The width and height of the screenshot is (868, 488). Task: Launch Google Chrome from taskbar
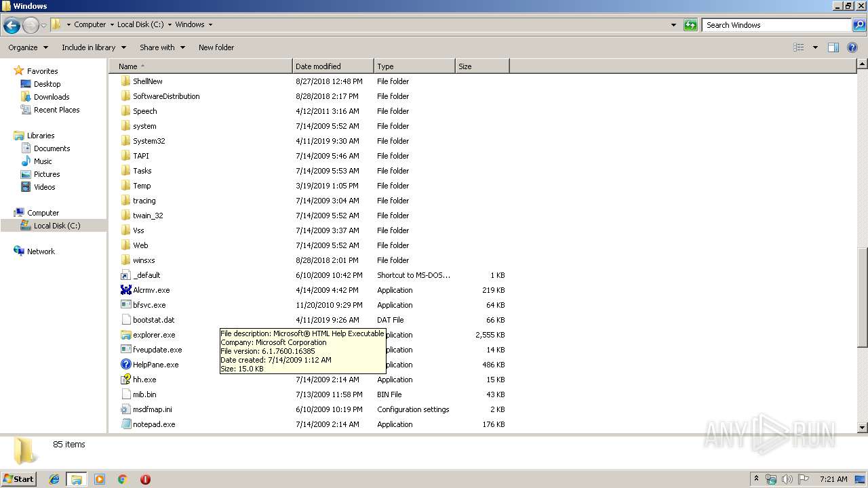click(123, 479)
